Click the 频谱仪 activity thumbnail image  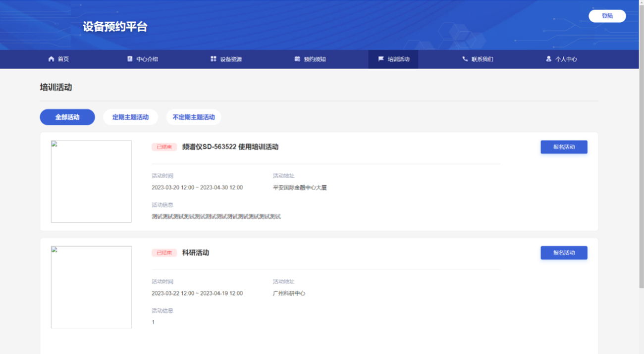point(91,181)
